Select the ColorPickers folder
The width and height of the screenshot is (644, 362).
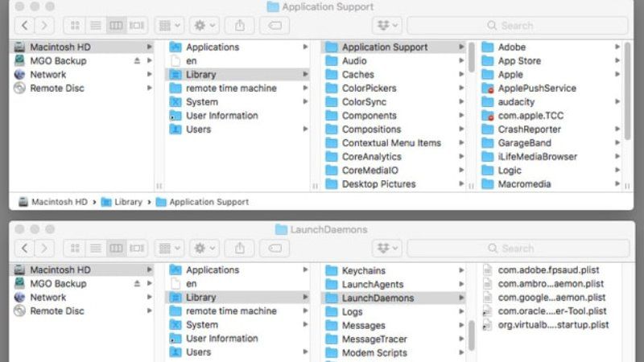(x=394, y=88)
